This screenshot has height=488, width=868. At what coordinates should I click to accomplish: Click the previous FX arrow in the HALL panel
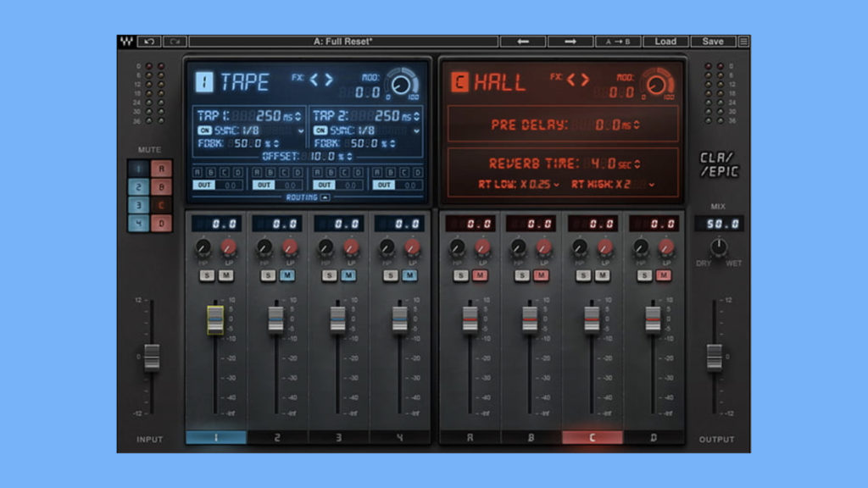(570, 79)
